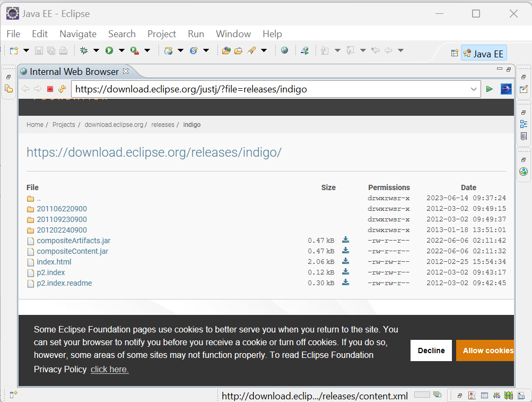Expand the Debug configurations dropdown arrow
Screen dimensions: 532x402
(97, 50)
